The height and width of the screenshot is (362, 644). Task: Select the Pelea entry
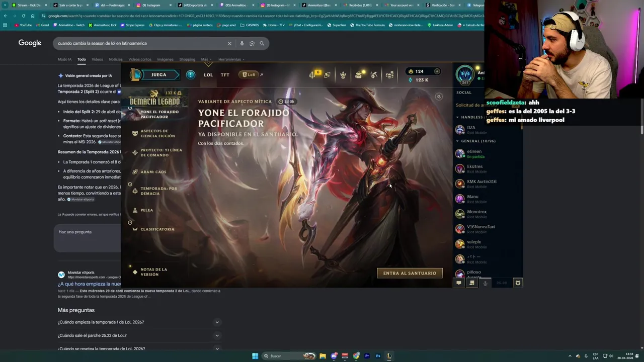tap(143, 210)
